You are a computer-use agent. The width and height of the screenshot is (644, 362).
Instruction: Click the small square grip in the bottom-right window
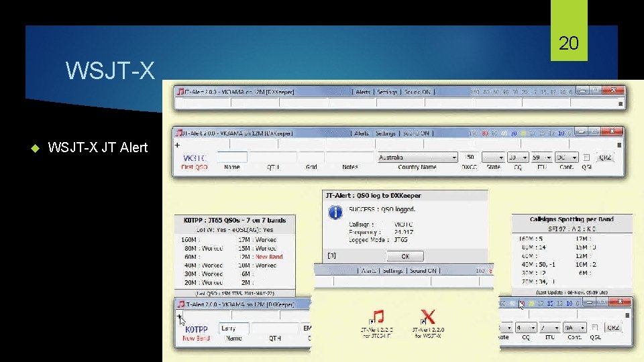pos(627,315)
